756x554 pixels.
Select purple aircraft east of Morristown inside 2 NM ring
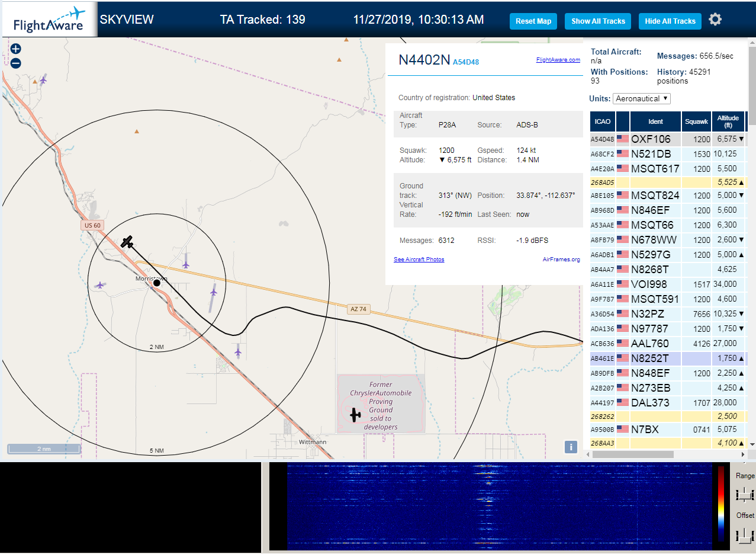point(213,292)
